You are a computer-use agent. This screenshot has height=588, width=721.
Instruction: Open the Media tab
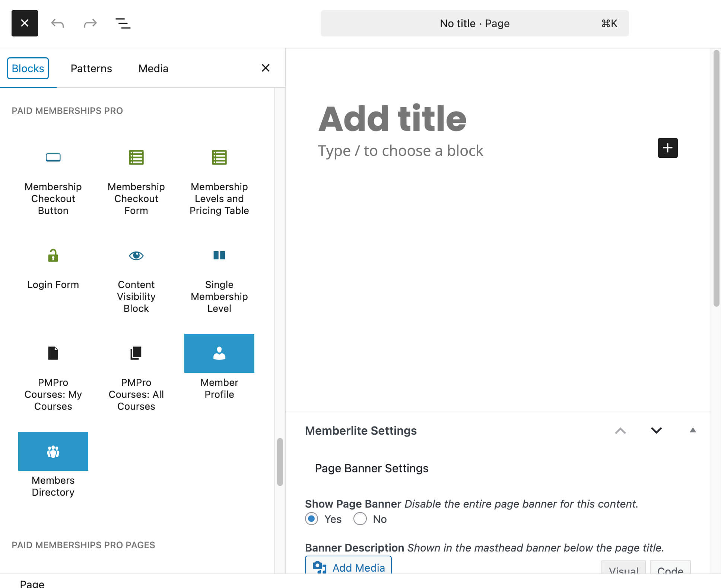(153, 68)
